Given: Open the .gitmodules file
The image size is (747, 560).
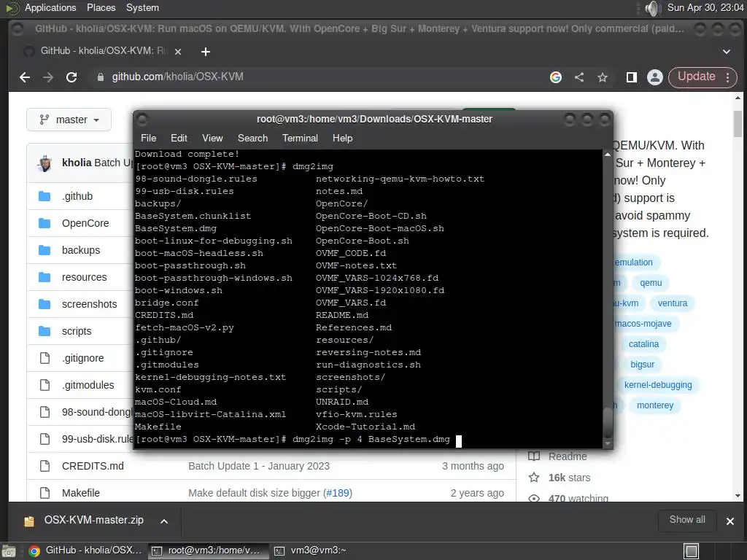Looking at the screenshot, I should click(x=88, y=385).
